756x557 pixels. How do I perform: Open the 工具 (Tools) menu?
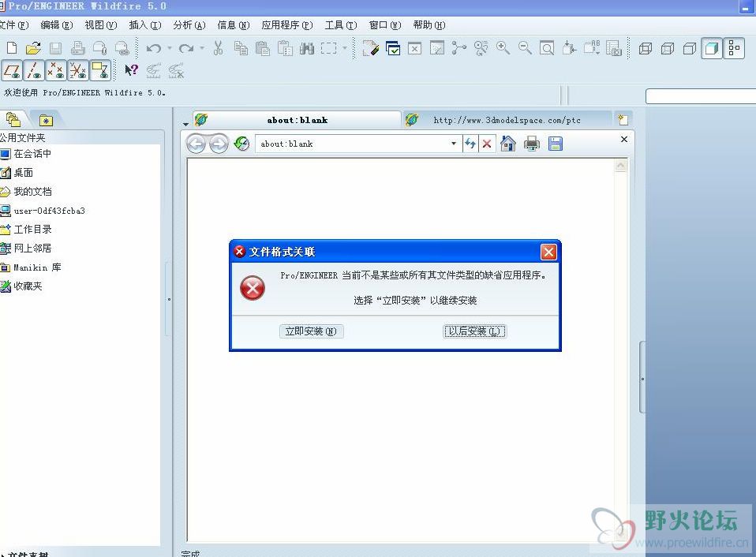340,25
